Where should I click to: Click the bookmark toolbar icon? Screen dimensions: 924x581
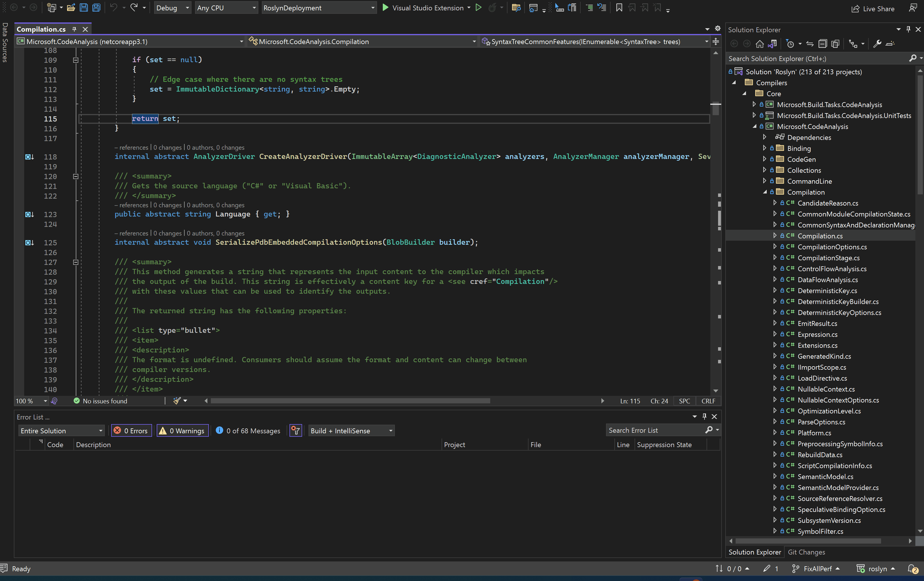tap(619, 8)
